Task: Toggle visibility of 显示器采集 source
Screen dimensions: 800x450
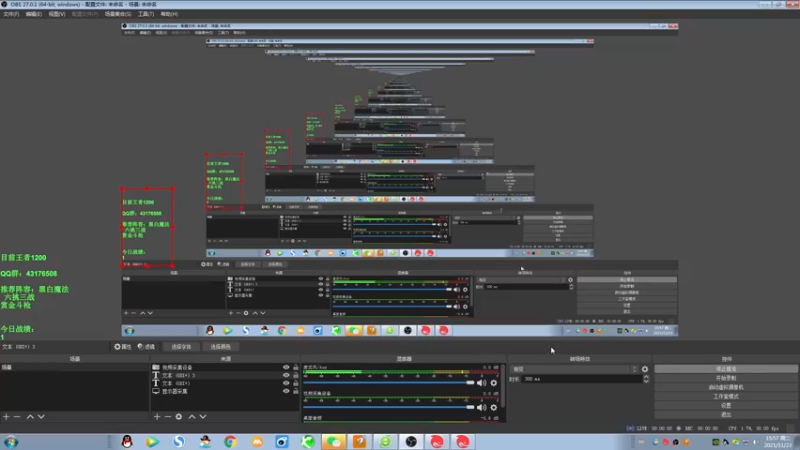Action: 286,391
